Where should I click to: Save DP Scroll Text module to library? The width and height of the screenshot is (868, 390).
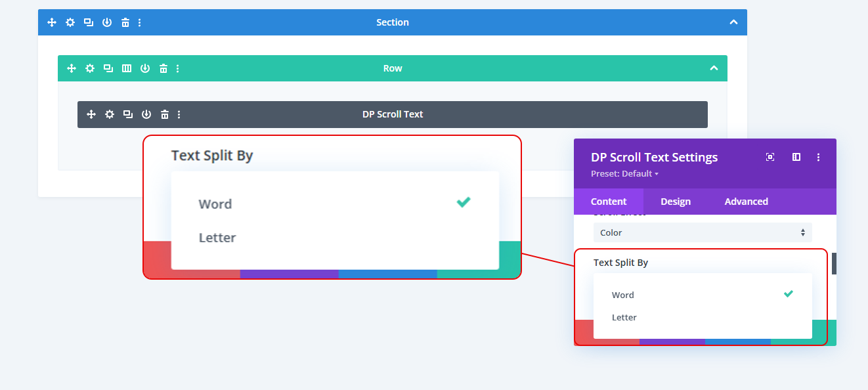point(146,114)
